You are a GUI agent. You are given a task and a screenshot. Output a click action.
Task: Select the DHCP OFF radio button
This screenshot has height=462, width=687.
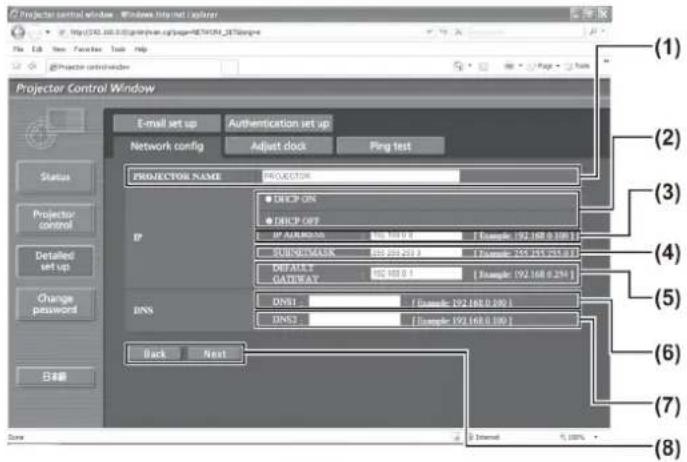point(269,220)
